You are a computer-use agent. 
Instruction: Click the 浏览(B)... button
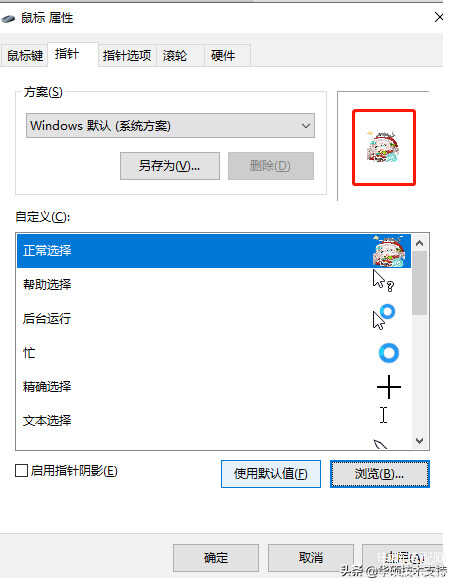pyautogui.click(x=380, y=474)
